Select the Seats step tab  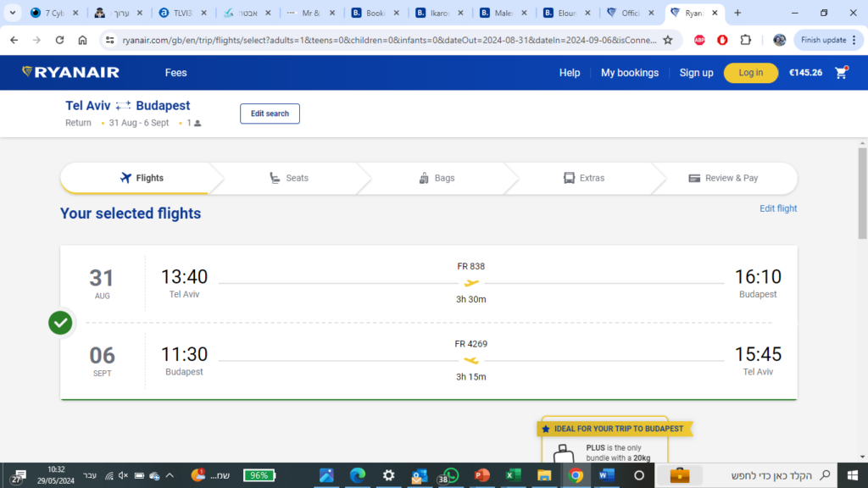289,178
